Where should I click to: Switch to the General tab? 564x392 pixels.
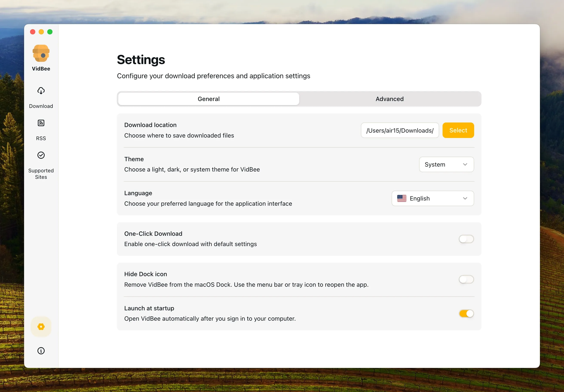pos(208,99)
